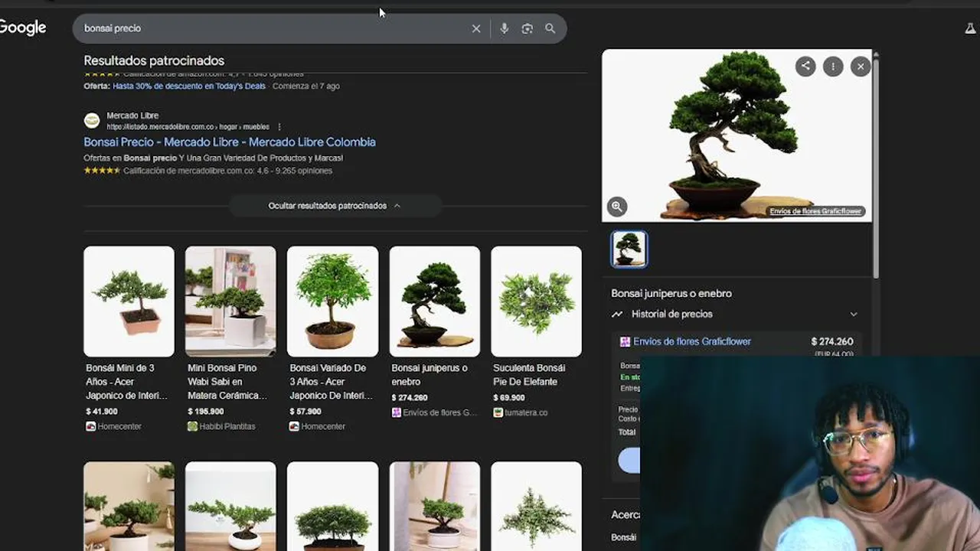The width and height of the screenshot is (980, 551).
Task: Select Mini Bonsai Pino Wabi Sabi product
Action: 230,338
